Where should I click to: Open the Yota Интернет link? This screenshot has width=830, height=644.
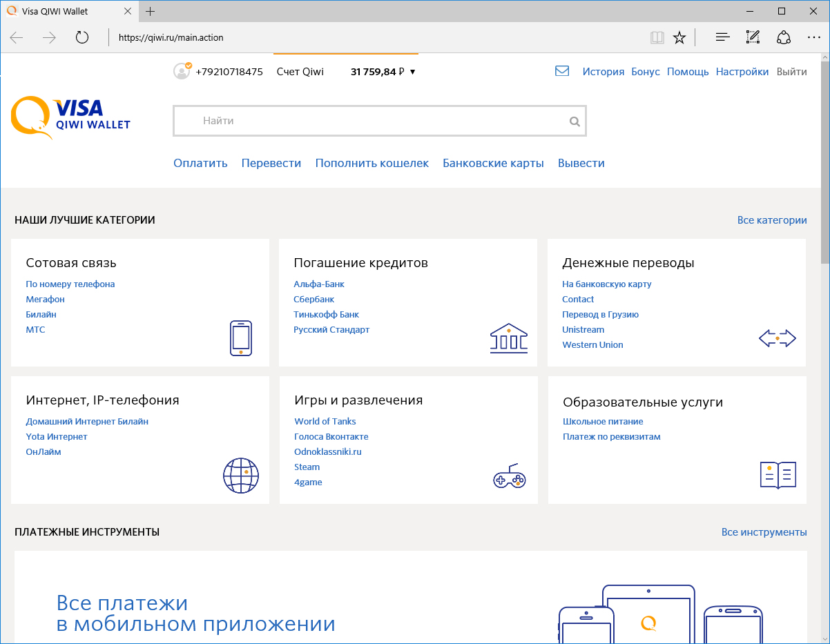(x=57, y=436)
